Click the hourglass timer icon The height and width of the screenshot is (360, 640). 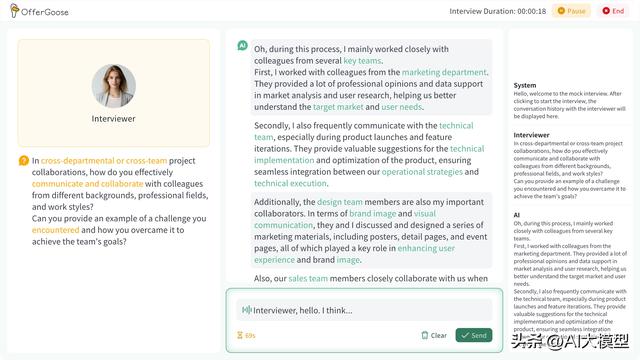[240, 335]
